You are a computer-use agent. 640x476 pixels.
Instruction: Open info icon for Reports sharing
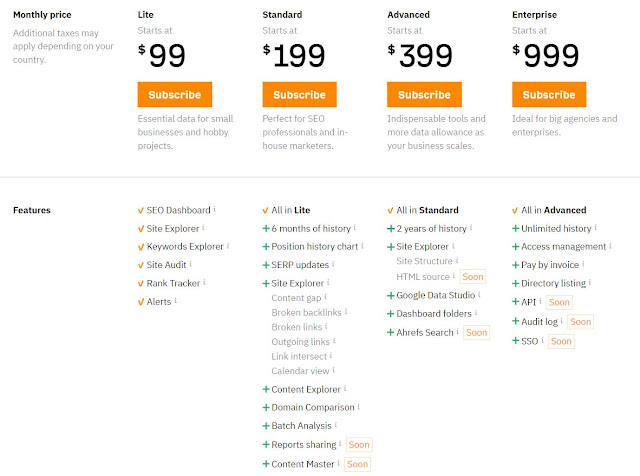340,443
